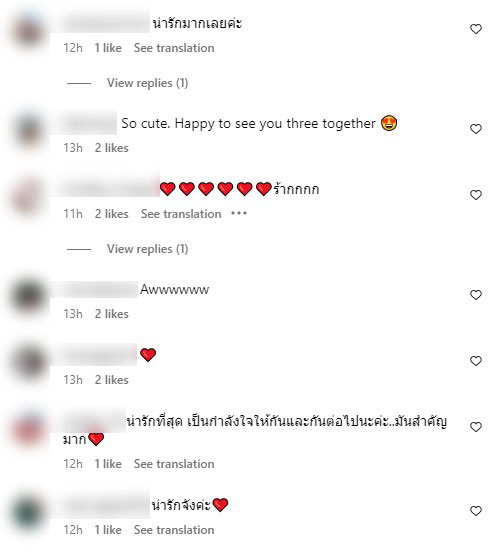Viewport: 491px width, 554px height.
Task: Like the six-hearts comment
Action: click(475, 195)
